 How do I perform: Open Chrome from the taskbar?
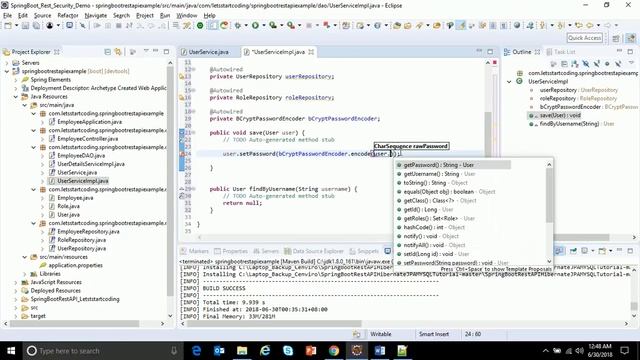click(x=334, y=351)
